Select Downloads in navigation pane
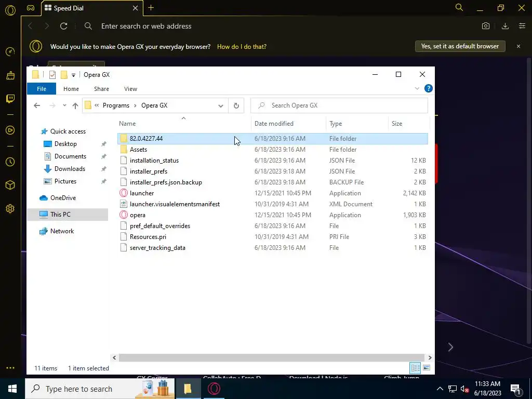This screenshot has width=532, height=399. tap(70, 169)
